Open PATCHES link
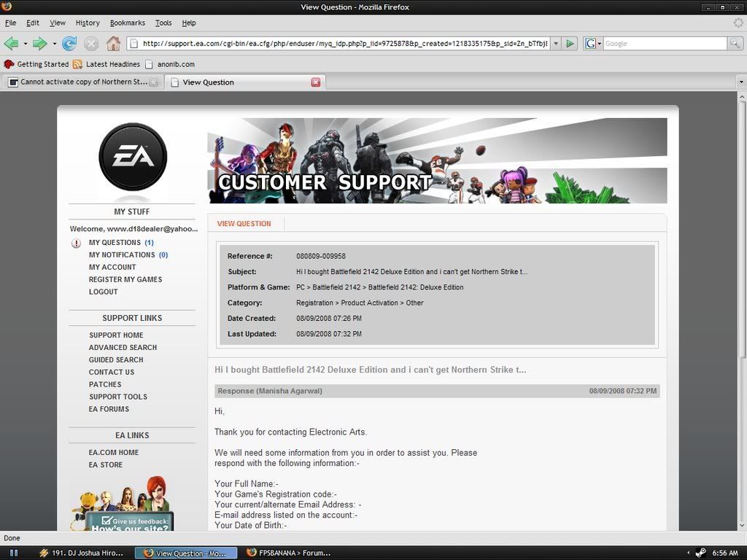The image size is (747, 560). click(105, 385)
